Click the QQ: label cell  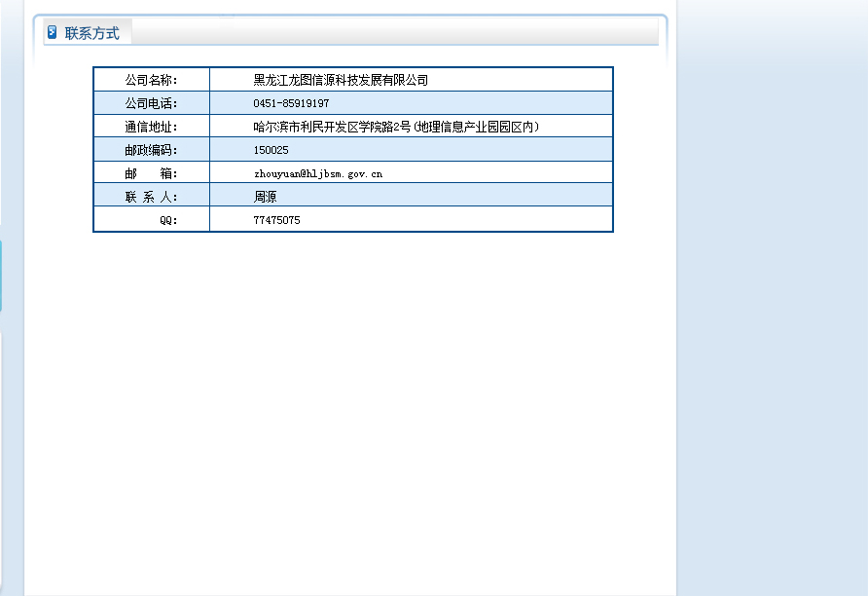(x=152, y=219)
